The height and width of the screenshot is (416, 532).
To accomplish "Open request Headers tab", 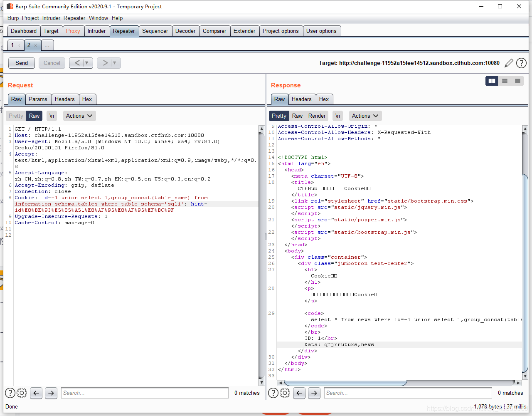I will 64,99.
